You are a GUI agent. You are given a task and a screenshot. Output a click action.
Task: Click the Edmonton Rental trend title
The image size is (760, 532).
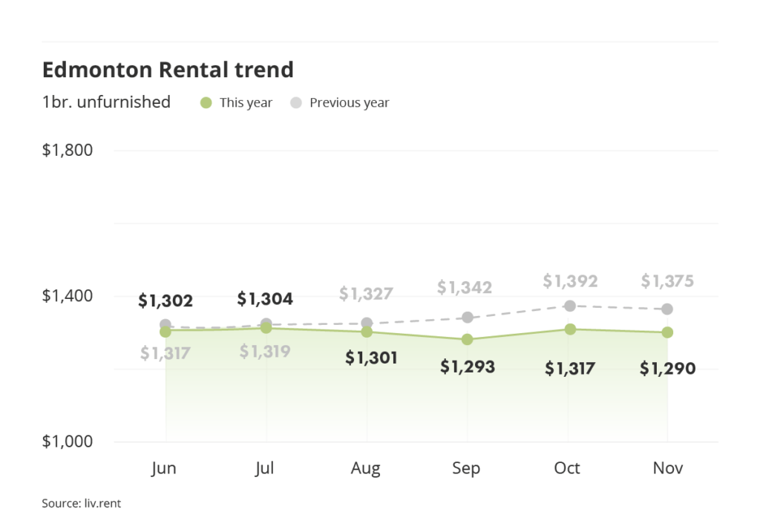click(x=168, y=70)
